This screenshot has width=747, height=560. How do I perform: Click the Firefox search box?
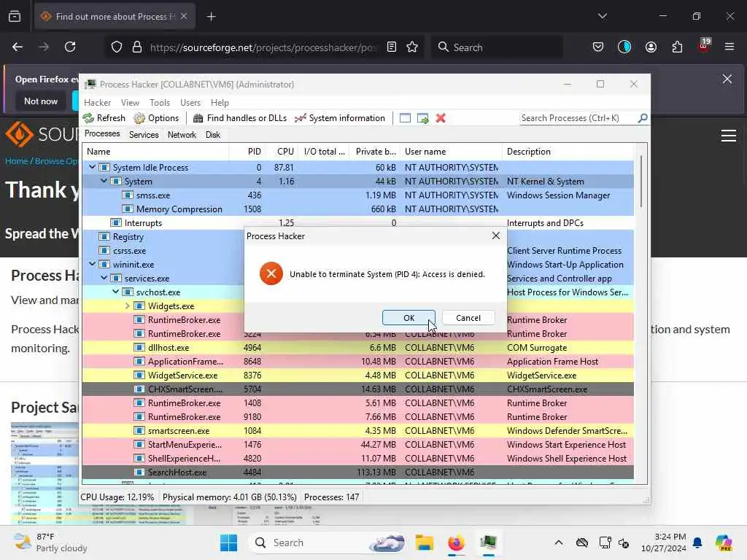click(497, 47)
